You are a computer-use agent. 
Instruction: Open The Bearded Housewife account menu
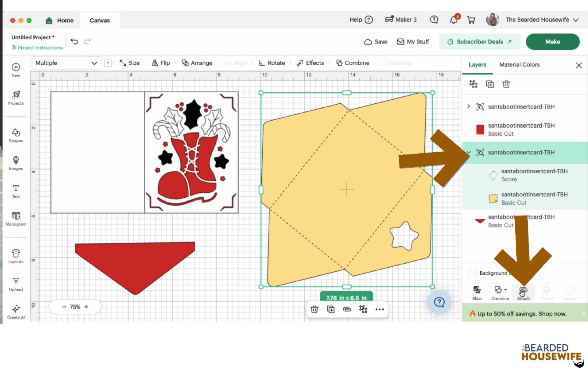point(533,20)
